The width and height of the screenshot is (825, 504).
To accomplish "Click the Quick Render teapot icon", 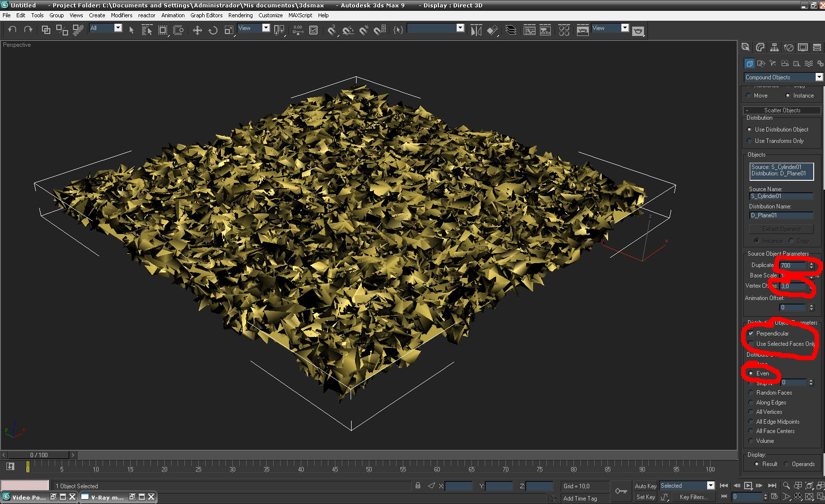I will [x=639, y=31].
